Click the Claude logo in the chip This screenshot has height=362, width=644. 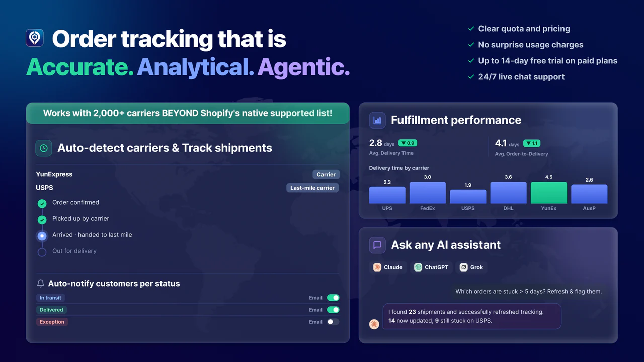(x=377, y=267)
